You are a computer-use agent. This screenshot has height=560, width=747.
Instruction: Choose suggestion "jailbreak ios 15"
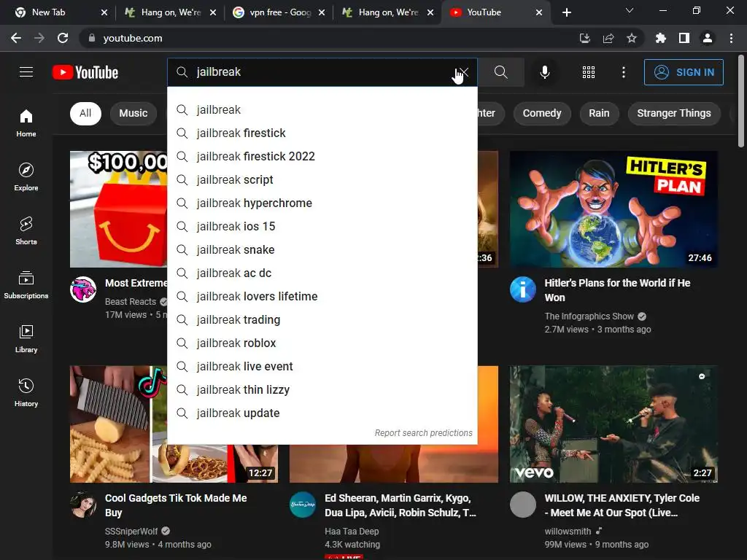pos(322,226)
